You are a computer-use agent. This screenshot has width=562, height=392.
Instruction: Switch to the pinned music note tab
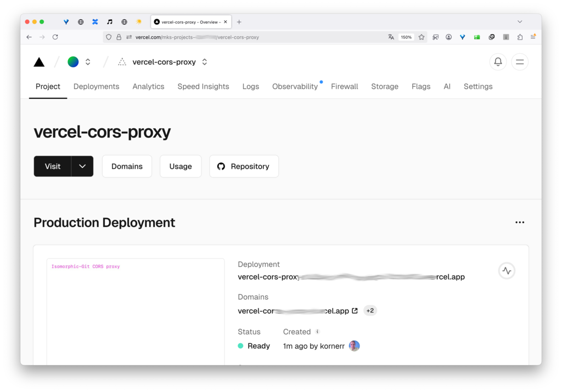point(110,22)
